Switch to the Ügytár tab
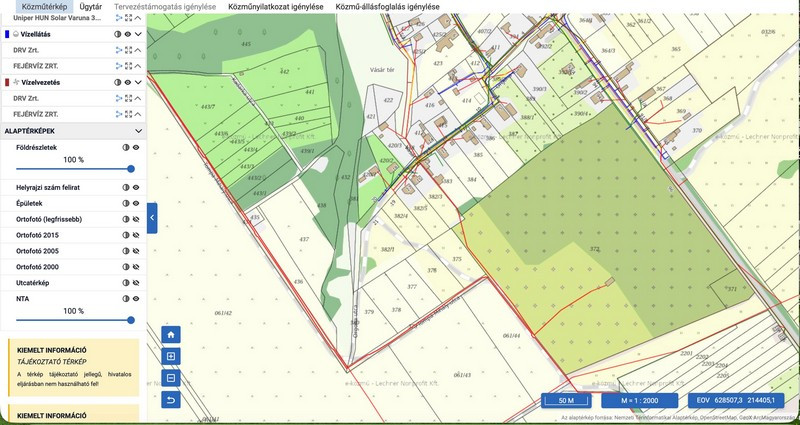Viewport: 800px width, 425px height. (90, 6)
